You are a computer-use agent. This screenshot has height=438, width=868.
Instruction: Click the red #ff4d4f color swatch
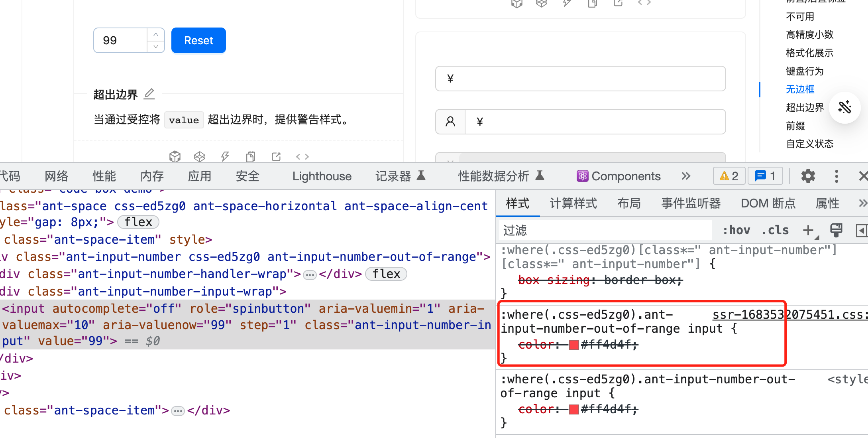[x=574, y=344]
